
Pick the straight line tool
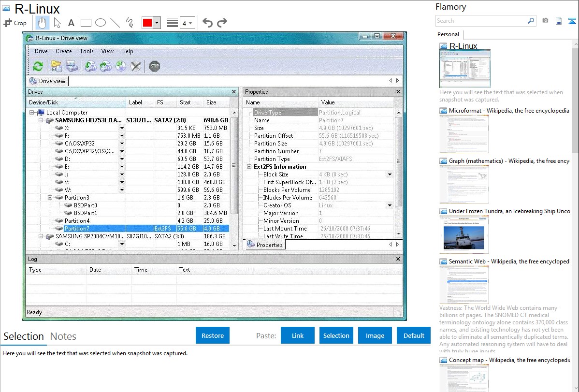[x=115, y=23]
